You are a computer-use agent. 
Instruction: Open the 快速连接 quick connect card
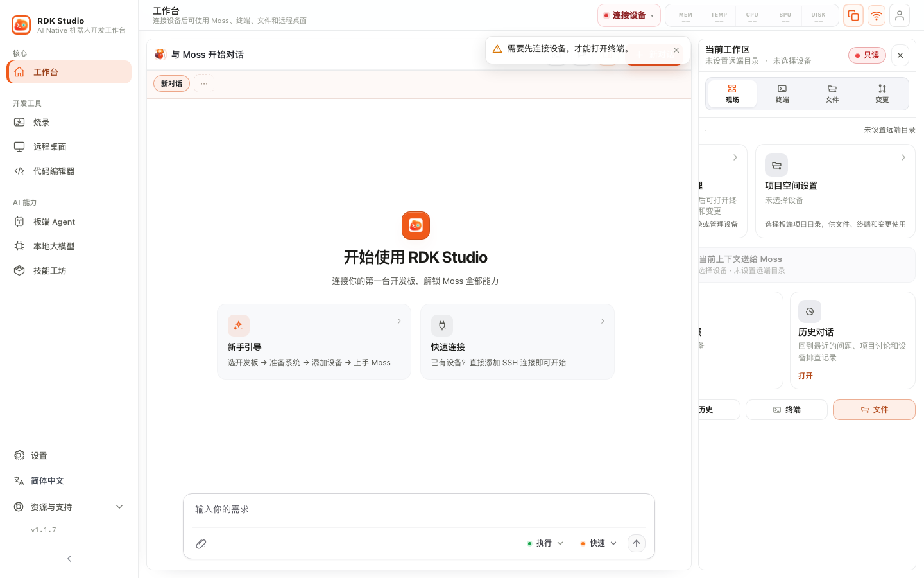coord(517,342)
